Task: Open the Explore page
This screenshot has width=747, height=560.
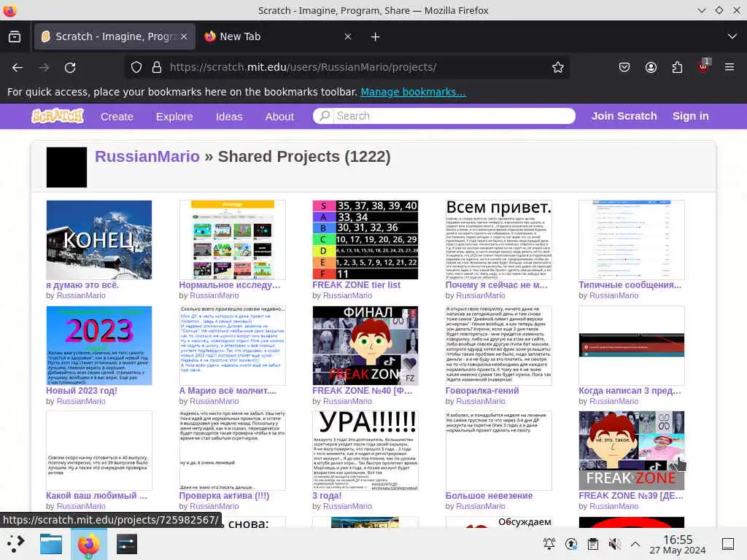Action: pyautogui.click(x=174, y=117)
